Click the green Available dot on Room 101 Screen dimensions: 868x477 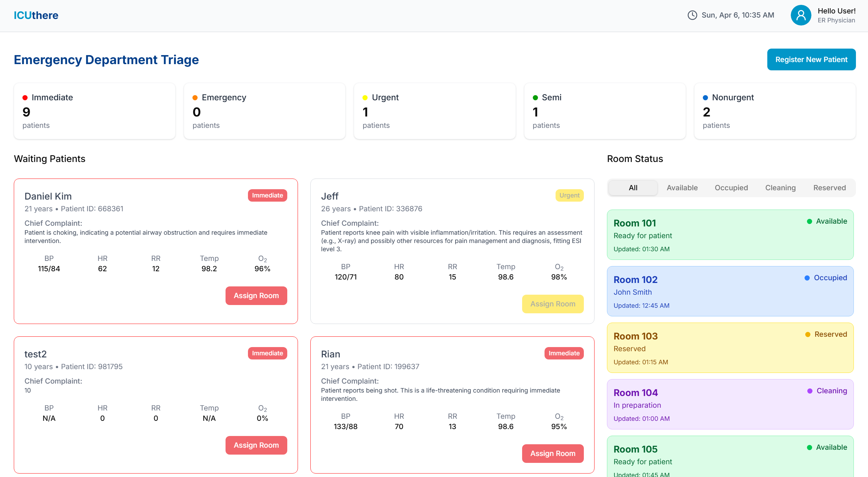809,222
